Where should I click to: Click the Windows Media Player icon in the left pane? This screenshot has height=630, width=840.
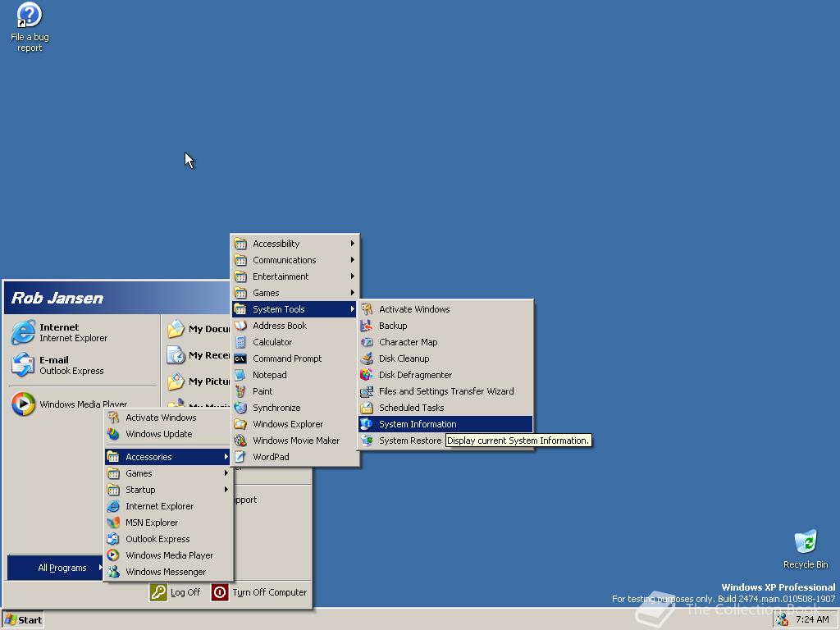pyautogui.click(x=23, y=404)
